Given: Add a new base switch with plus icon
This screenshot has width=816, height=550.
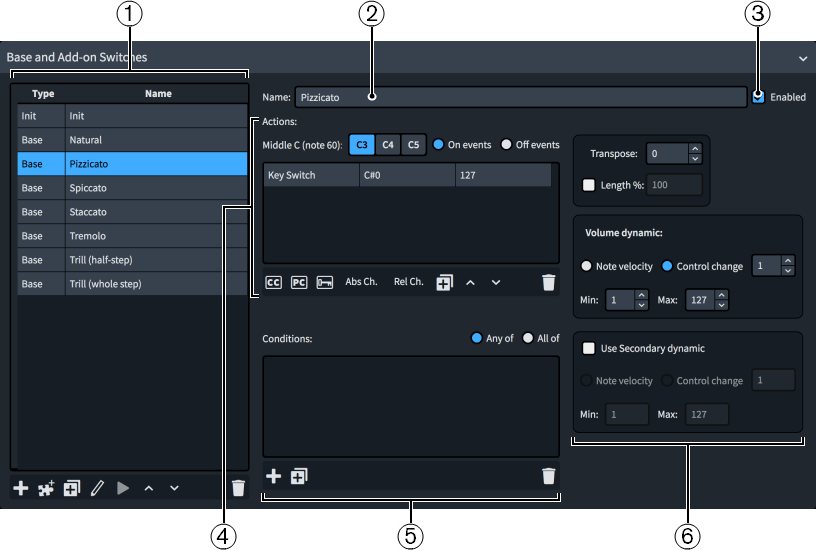Looking at the screenshot, I should point(20,488).
